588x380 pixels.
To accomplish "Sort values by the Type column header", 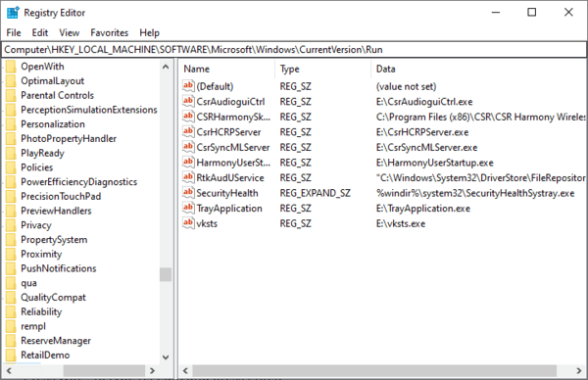I will coord(322,69).
